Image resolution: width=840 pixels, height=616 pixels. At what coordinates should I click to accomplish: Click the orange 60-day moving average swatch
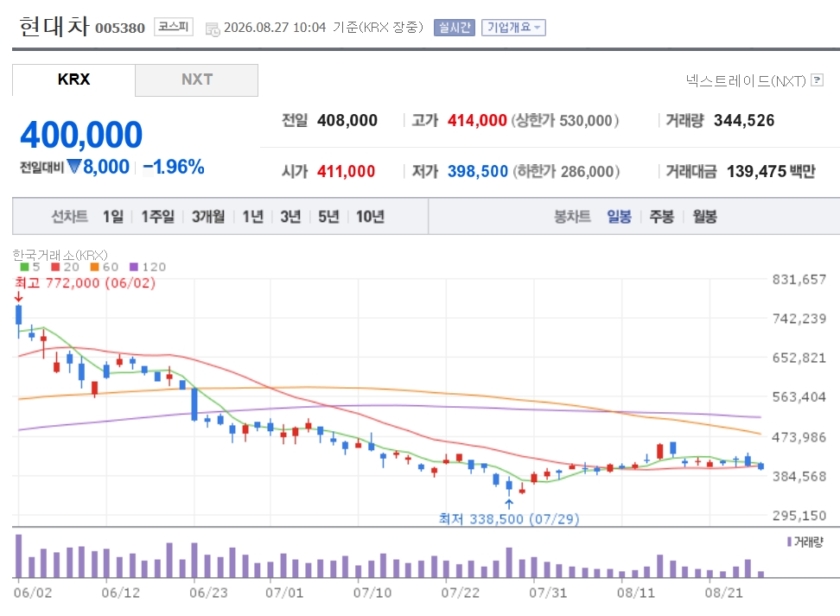94,267
